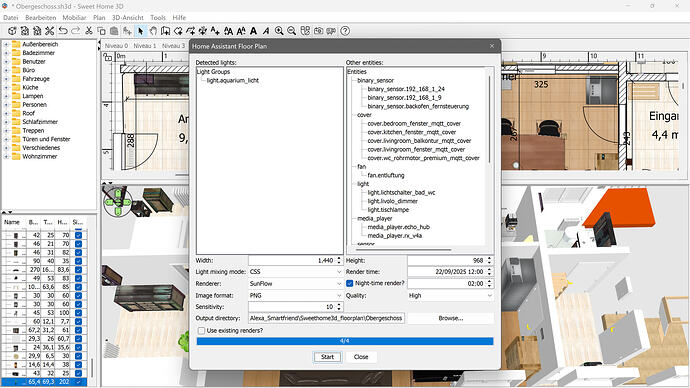Click the 4/4 render progress bar
Viewport: 690px width, 388px height.
pyautogui.click(x=345, y=341)
